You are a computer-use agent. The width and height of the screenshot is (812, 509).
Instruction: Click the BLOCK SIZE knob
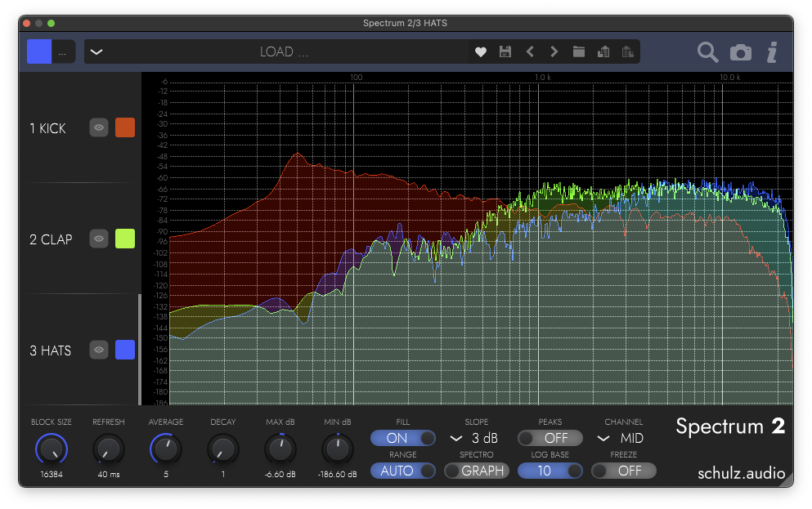[52, 449]
